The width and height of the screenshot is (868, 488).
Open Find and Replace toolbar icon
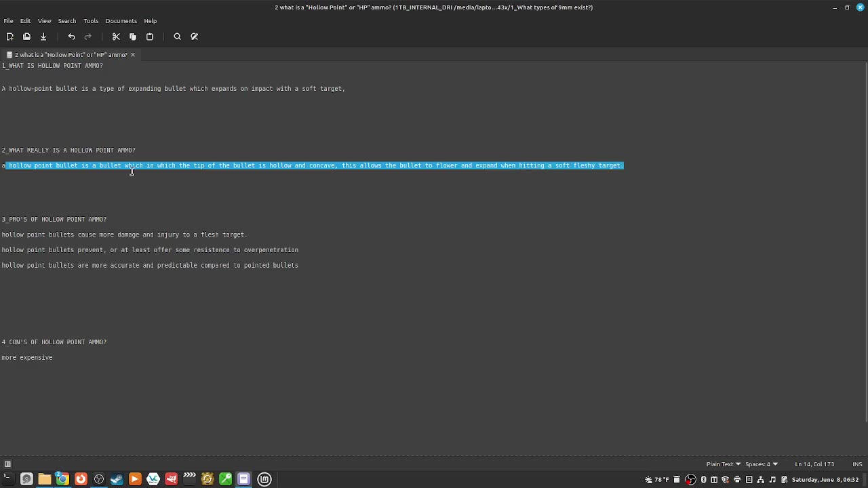195,37
